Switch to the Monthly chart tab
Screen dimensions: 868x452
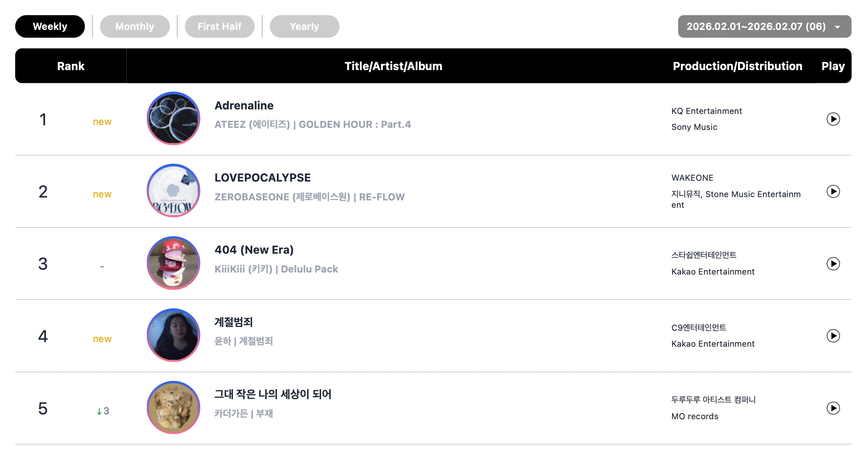click(134, 27)
